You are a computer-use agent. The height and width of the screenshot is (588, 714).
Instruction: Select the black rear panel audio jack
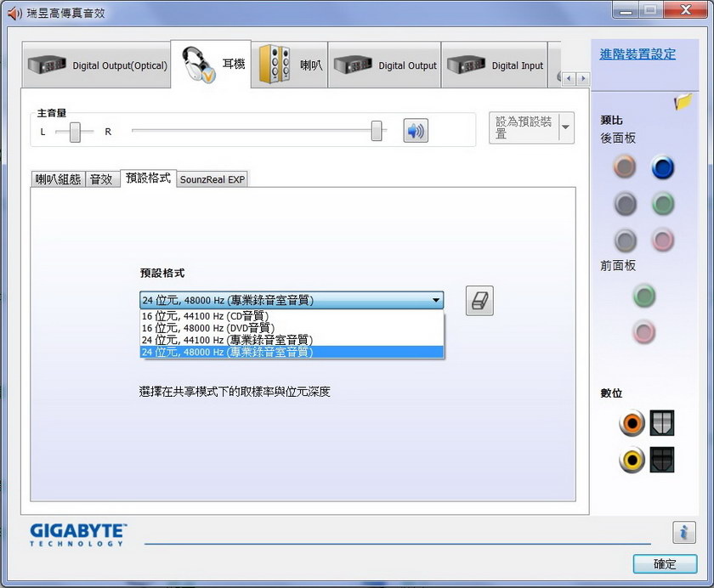coord(625,203)
